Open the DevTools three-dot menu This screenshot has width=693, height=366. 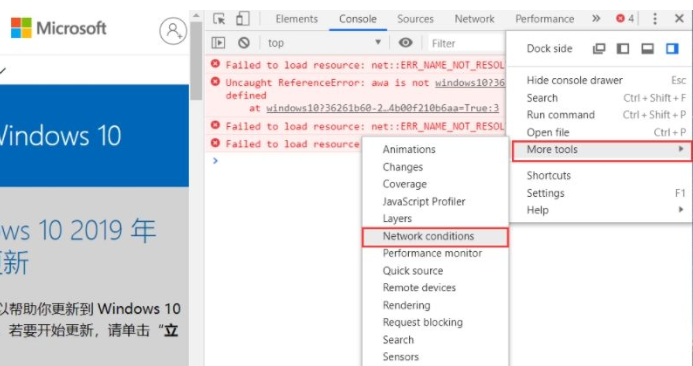pyautogui.click(x=655, y=19)
